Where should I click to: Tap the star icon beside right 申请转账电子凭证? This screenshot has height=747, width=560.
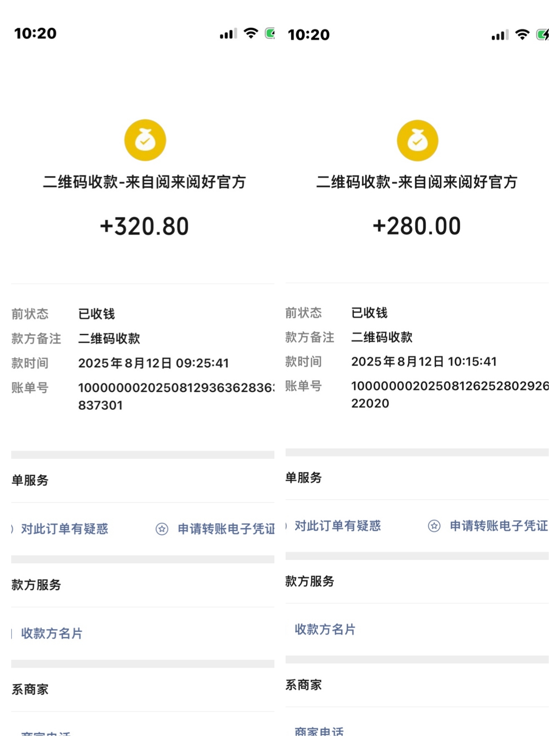click(x=434, y=526)
